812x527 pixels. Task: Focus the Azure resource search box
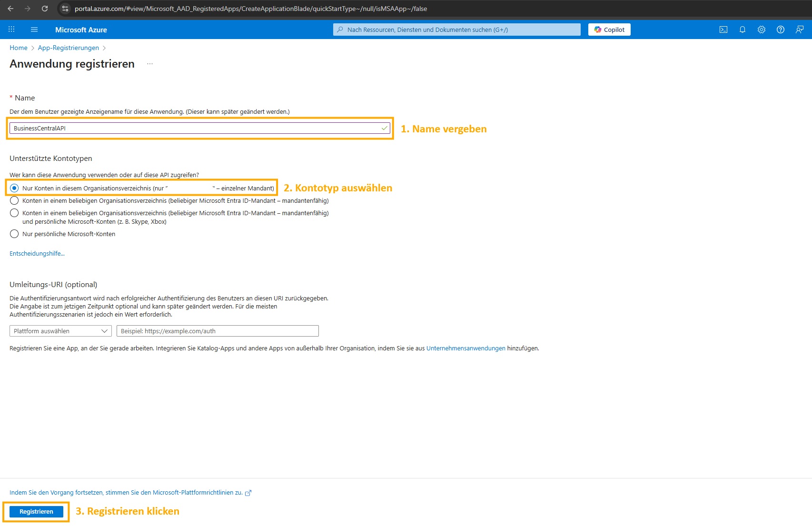pyautogui.click(x=457, y=30)
